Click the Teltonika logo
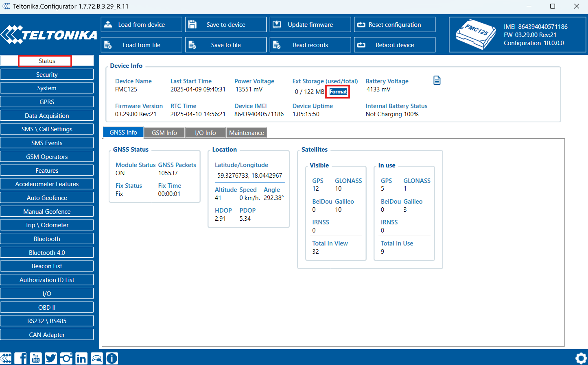Screen dimensions: 588x365 pyautogui.click(x=49, y=35)
